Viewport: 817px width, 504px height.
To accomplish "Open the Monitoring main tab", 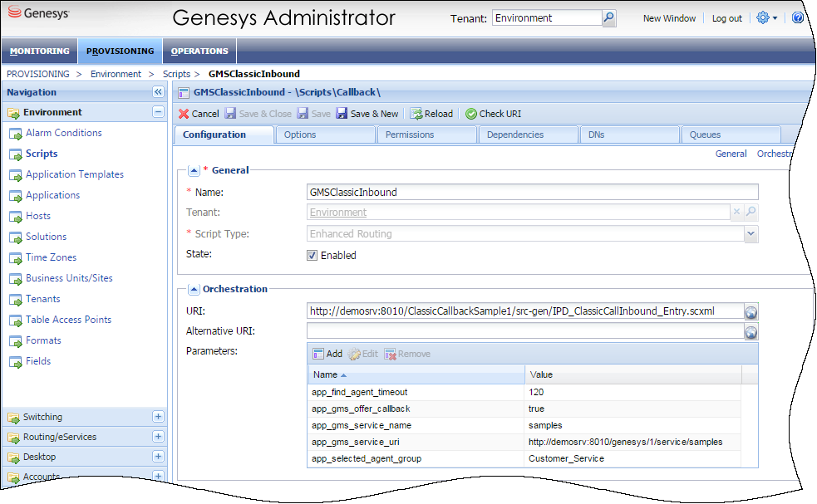I will 40,51.
